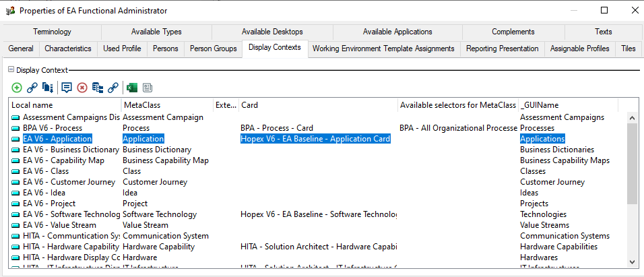Switch to the Person Groups tab

pos(214,49)
